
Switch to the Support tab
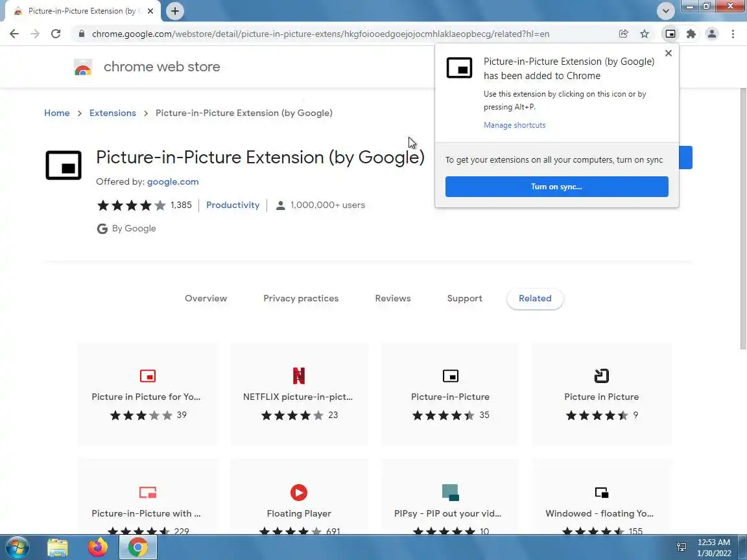click(x=464, y=298)
